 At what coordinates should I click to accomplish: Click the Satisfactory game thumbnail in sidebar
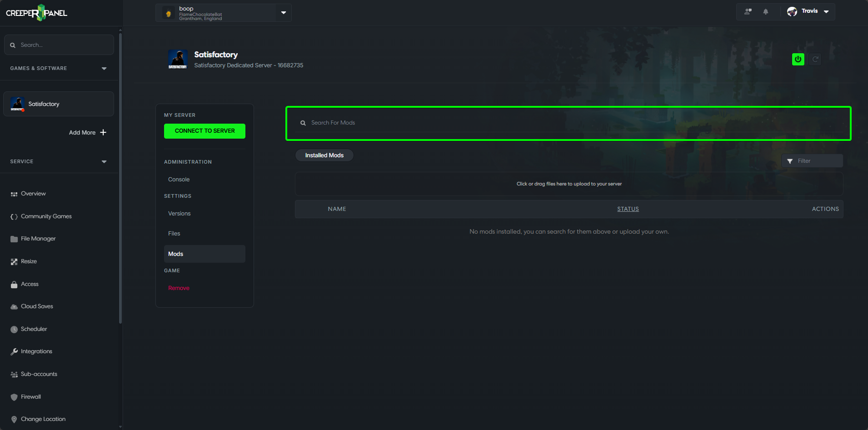tap(17, 104)
